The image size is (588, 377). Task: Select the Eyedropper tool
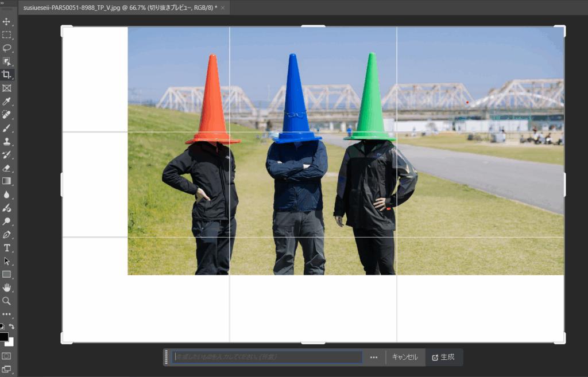pyautogui.click(x=7, y=102)
